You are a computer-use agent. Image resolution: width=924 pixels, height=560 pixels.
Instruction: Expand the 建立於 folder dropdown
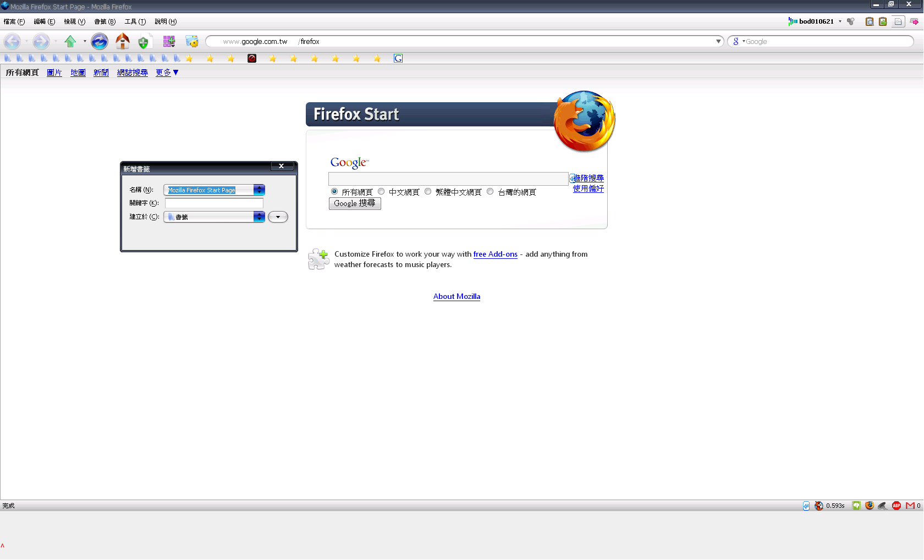[x=259, y=217]
